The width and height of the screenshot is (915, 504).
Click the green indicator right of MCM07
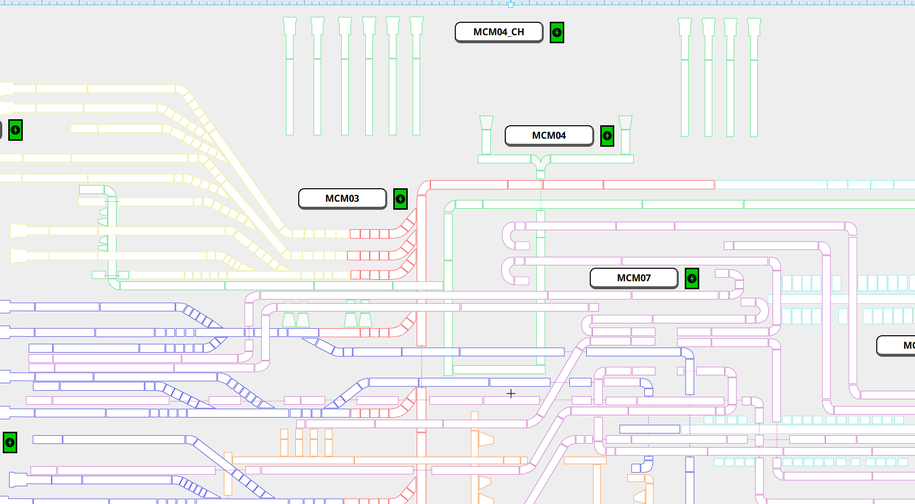[x=691, y=278]
